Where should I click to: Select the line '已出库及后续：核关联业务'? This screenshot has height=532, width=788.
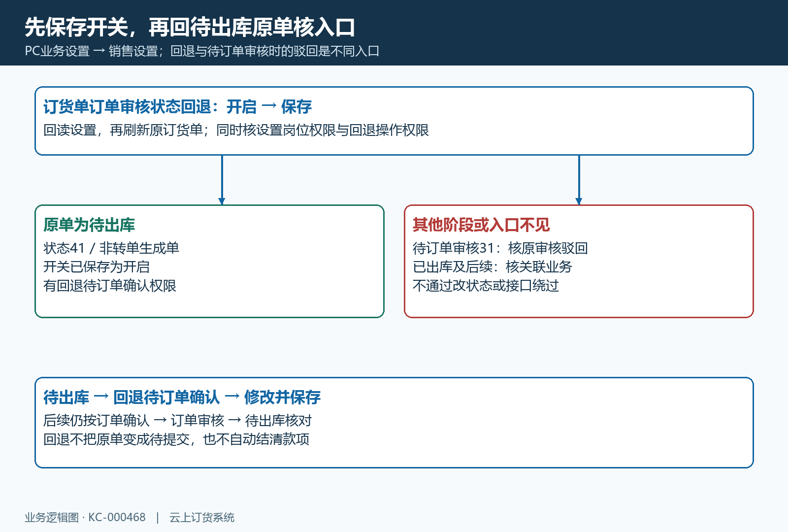492,266
